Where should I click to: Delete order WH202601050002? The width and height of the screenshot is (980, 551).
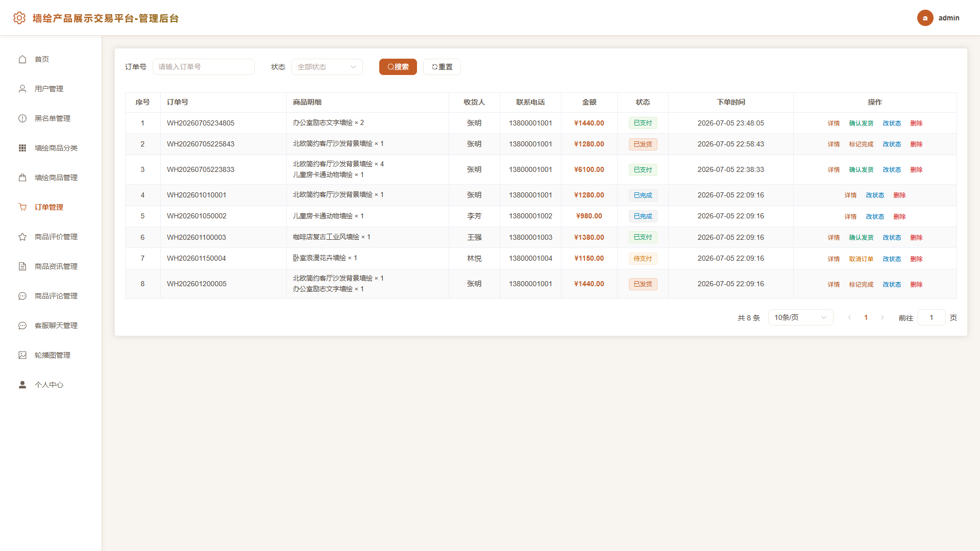pyautogui.click(x=899, y=217)
